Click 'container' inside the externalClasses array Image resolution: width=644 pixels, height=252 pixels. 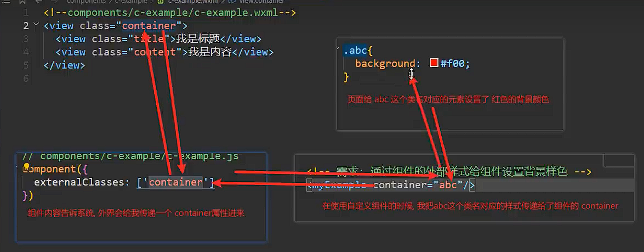[x=176, y=182]
